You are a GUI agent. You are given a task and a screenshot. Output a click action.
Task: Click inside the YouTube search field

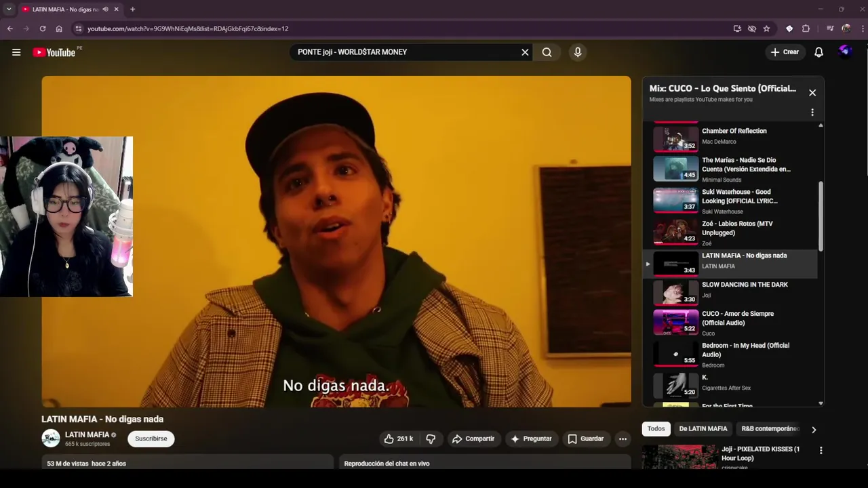[x=406, y=52]
